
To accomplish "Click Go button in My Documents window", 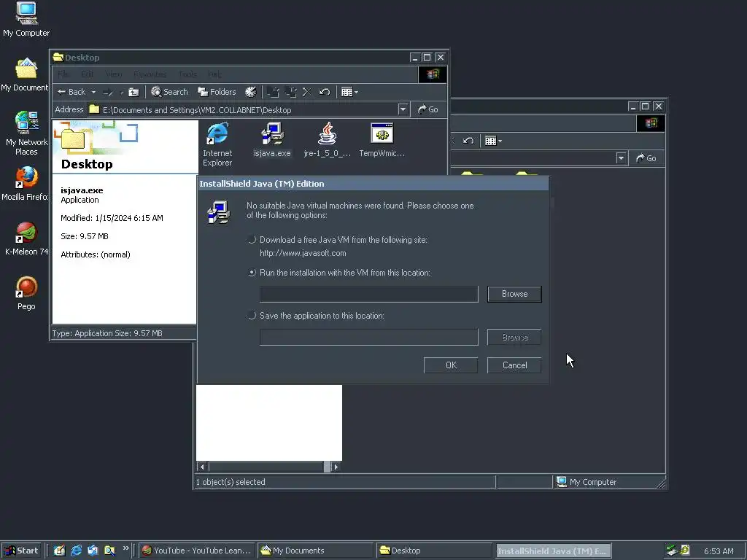I will 646,158.
